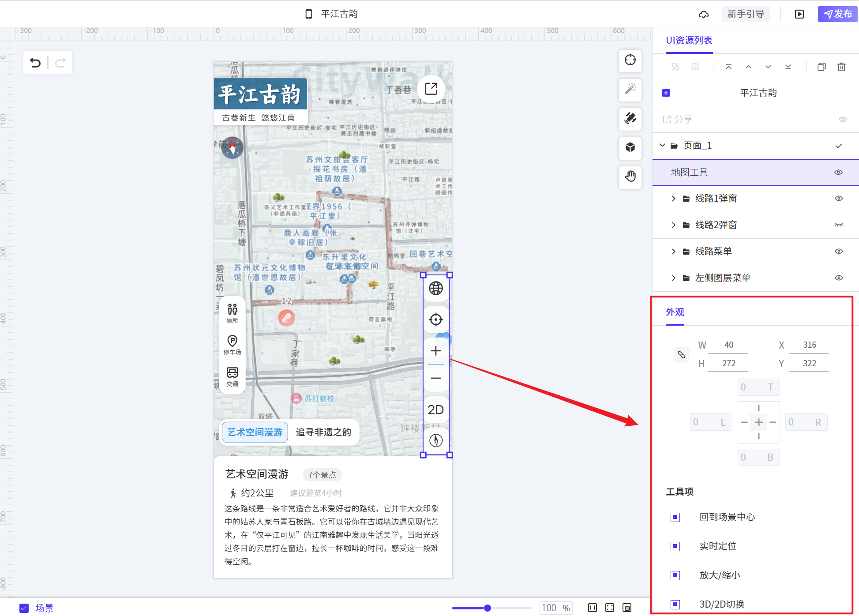Open the 新手引导 guide

pyautogui.click(x=746, y=14)
